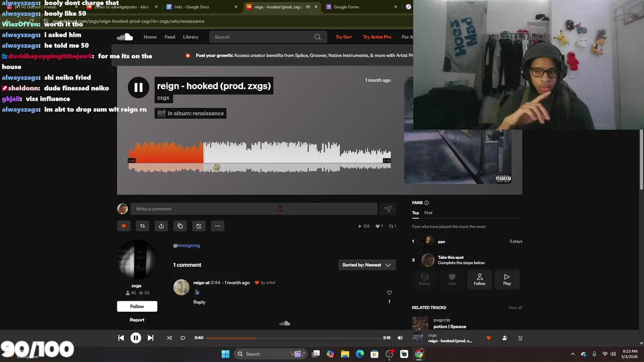Pause the track with the large pause button

(x=138, y=87)
